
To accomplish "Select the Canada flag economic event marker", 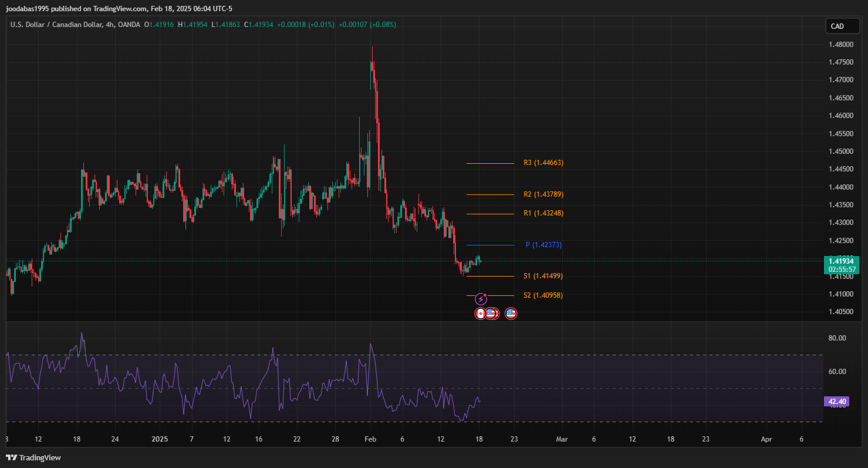I will [x=480, y=314].
